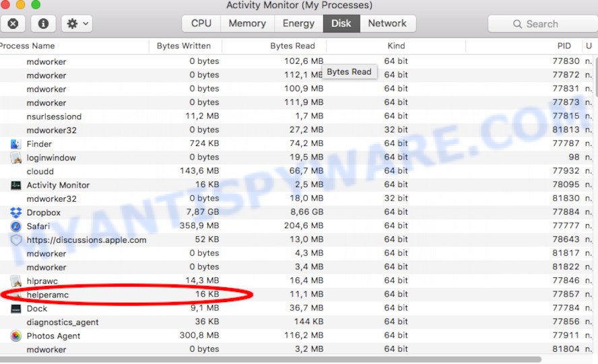Select the cloudd process name
The image size is (598, 364).
[40, 172]
